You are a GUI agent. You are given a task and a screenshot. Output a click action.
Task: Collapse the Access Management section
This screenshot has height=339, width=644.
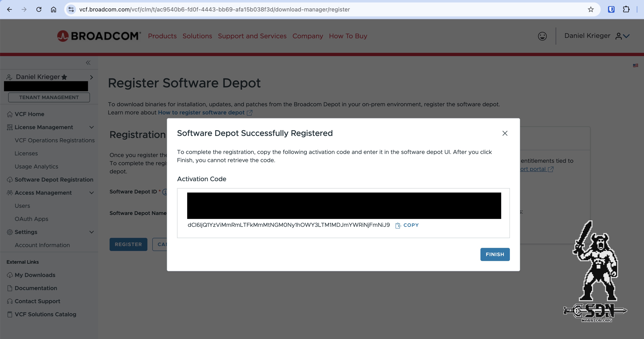(92, 193)
